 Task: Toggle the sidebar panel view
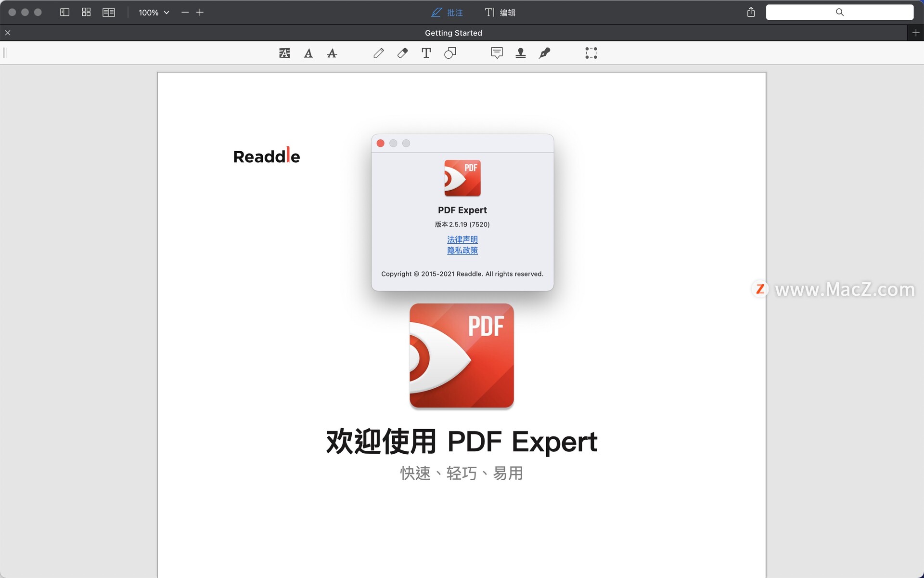click(x=64, y=12)
